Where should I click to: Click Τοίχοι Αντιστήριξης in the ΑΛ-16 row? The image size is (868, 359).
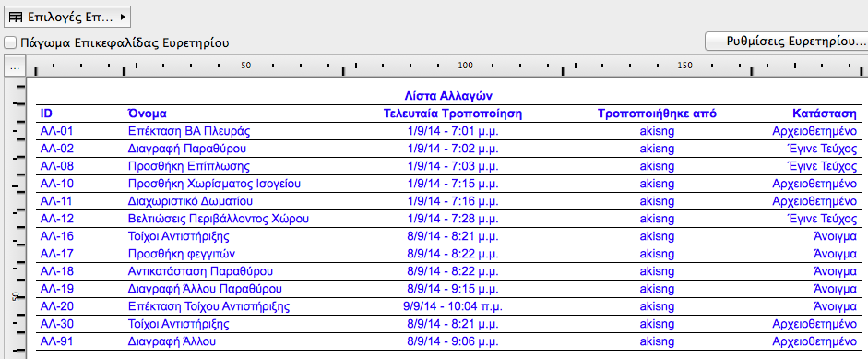[x=178, y=236]
